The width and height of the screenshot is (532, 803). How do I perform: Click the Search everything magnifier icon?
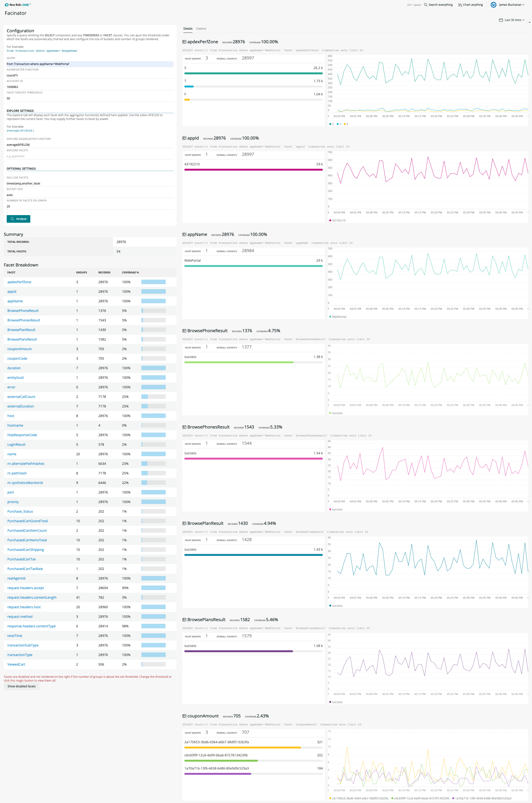pos(426,5)
